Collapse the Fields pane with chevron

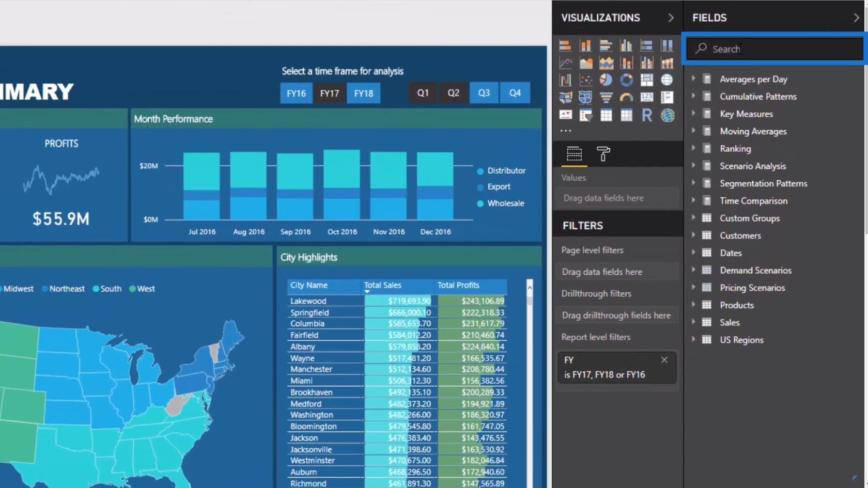pyautogui.click(x=856, y=18)
